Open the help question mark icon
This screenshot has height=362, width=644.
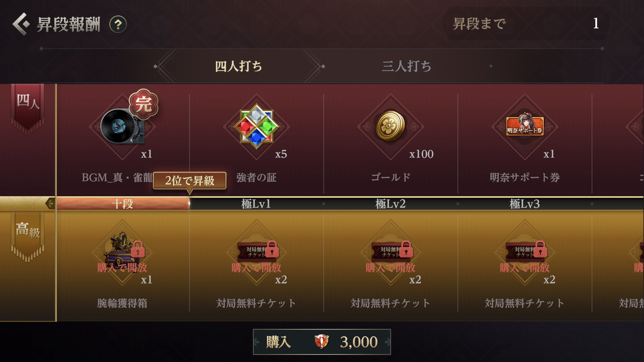coord(118,24)
